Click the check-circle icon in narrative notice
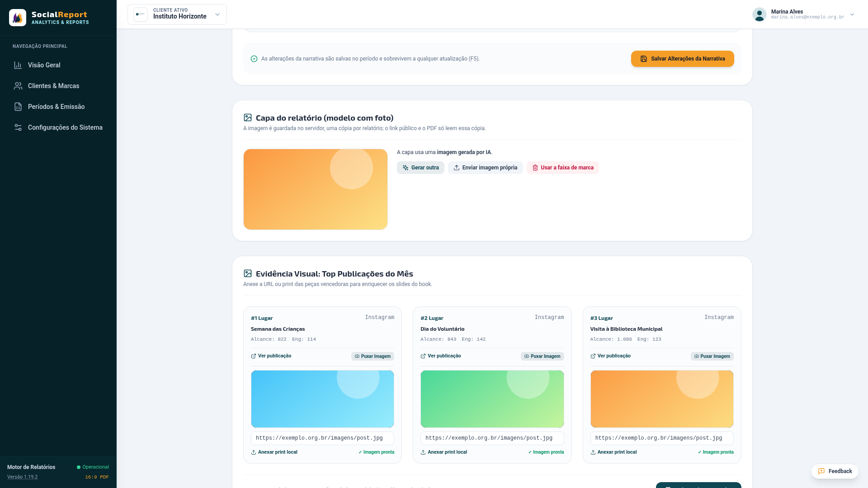 [x=254, y=59]
